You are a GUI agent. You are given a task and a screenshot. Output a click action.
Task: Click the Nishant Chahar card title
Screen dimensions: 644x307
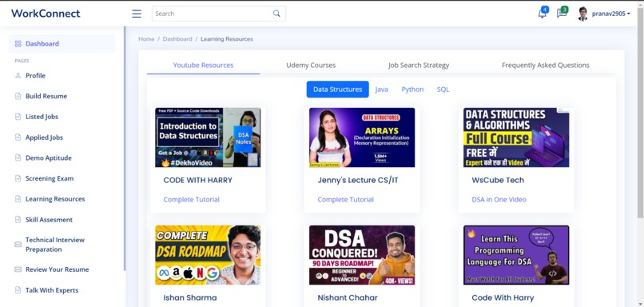point(348,297)
